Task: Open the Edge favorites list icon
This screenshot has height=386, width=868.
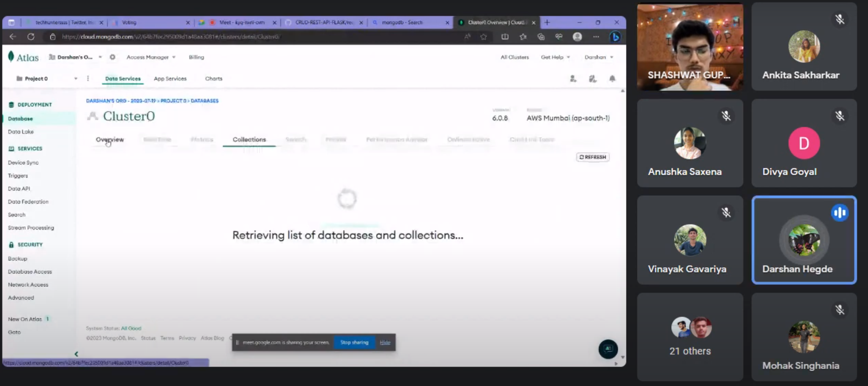Action: pyautogui.click(x=523, y=37)
